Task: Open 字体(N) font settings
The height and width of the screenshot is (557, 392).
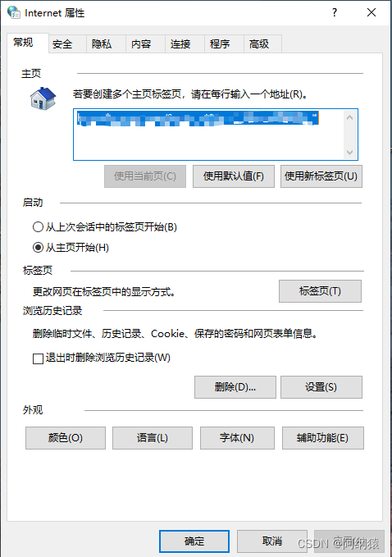Action: tap(237, 438)
